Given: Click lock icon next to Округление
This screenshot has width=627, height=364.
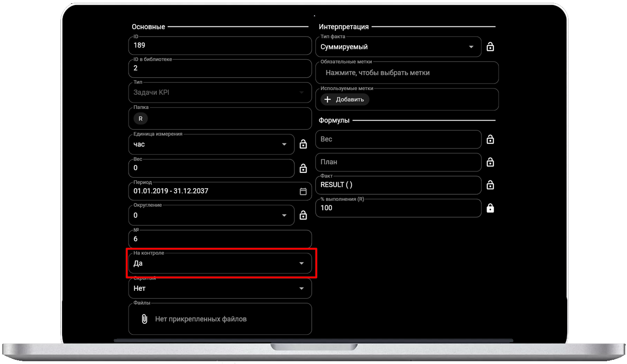Looking at the screenshot, I should coord(303,215).
